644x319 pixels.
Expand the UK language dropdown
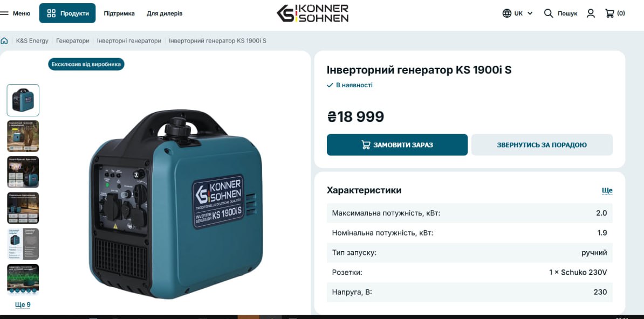[x=523, y=13]
